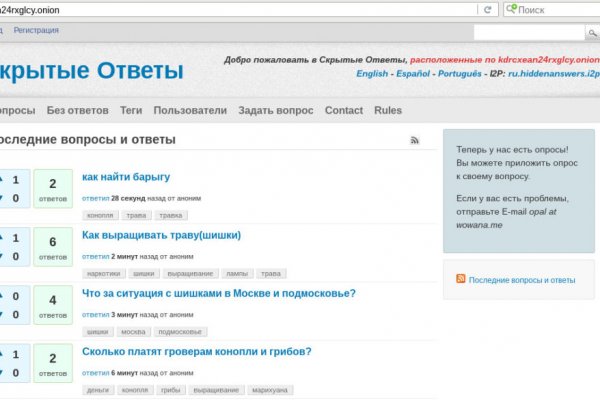Click the site search magnifier button
Image resolution: width=600 pixels, height=400 pixels.
[x=592, y=33]
